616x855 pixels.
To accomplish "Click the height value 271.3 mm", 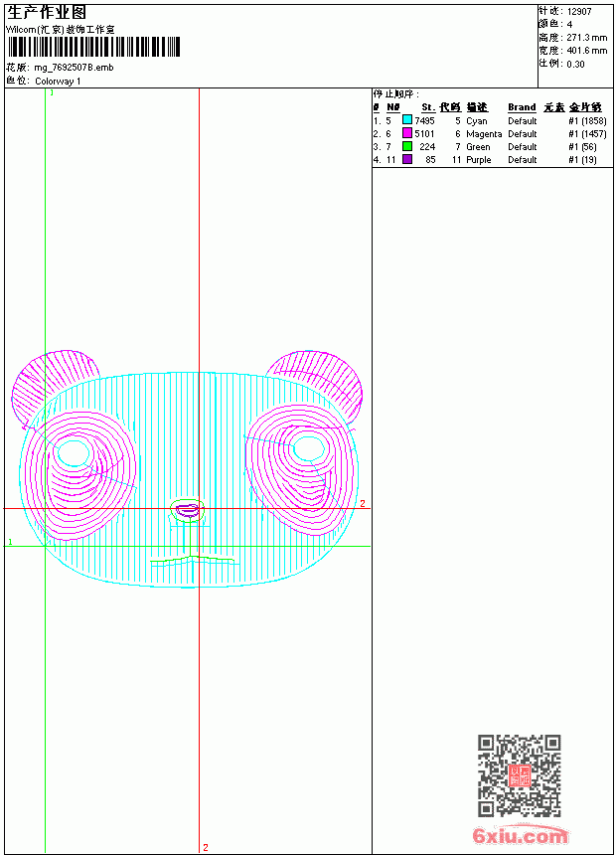I will click(586, 38).
